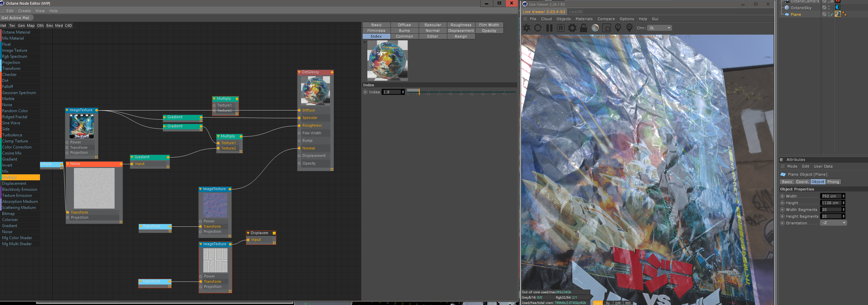868x305 pixels.
Task: Click the Attributes panel grip icon
Action: tap(781, 160)
